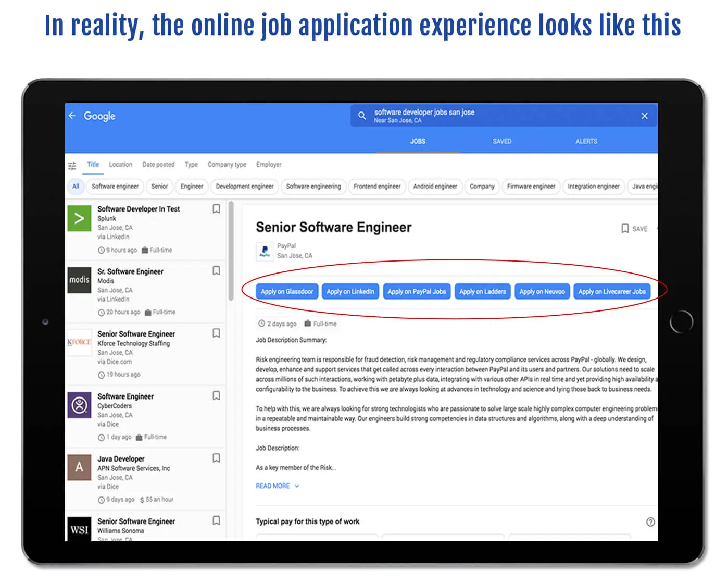Click the APN Software Services logo
728x584 pixels.
pos(79,467)
